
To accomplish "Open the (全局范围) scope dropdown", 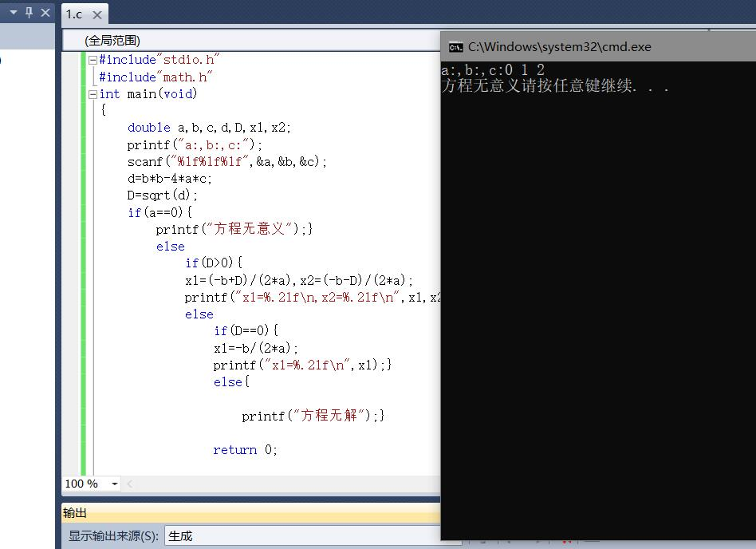I will tap(252, 41).
